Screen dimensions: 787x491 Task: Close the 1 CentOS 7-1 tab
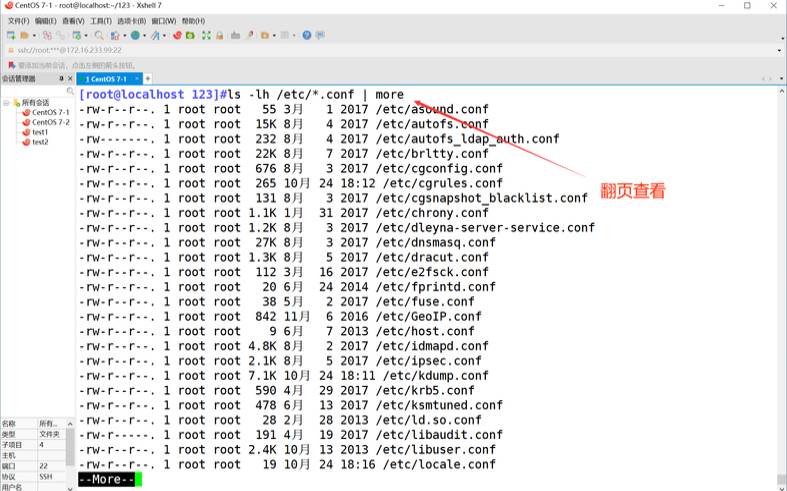click(137, 79)
